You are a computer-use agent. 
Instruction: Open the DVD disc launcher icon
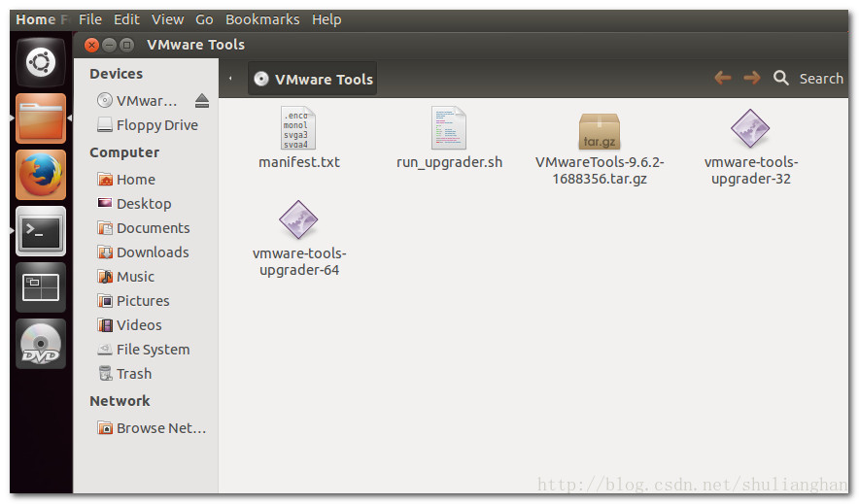pos(41,344)
